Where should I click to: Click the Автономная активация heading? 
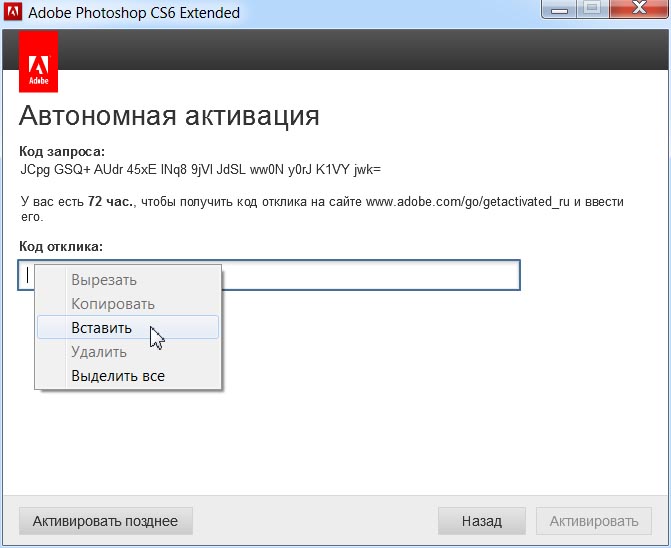pos(169,115)
